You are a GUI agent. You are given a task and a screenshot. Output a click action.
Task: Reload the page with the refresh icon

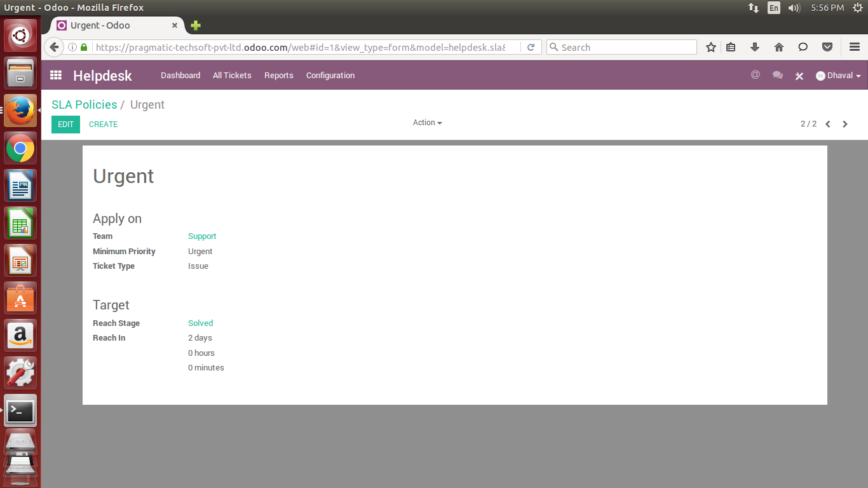point(531,47)
